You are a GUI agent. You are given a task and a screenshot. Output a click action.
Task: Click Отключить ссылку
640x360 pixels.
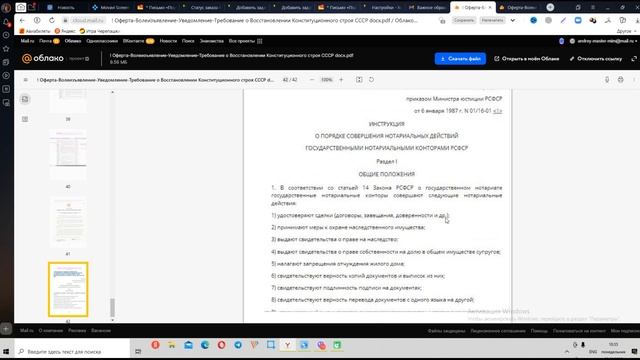point(596,59)
